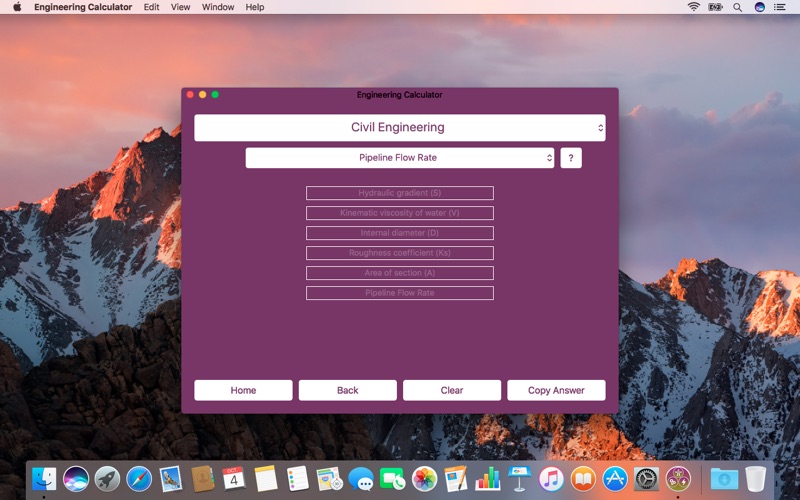
Task: Click the Back button
Action: point(347,390)
